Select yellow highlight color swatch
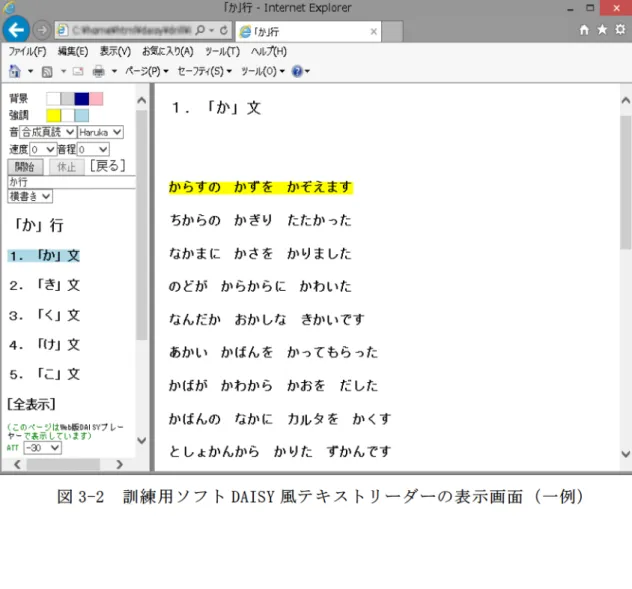Image resolution: width=632 pixels, height=589 pixels. tap(53, 116)
